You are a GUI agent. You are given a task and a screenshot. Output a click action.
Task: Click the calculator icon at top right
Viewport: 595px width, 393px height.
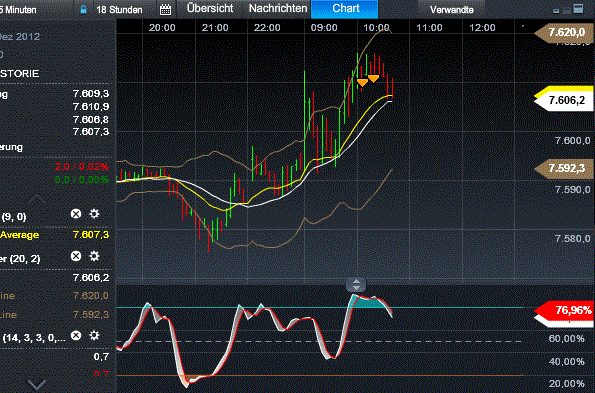[x=578, y=9]
